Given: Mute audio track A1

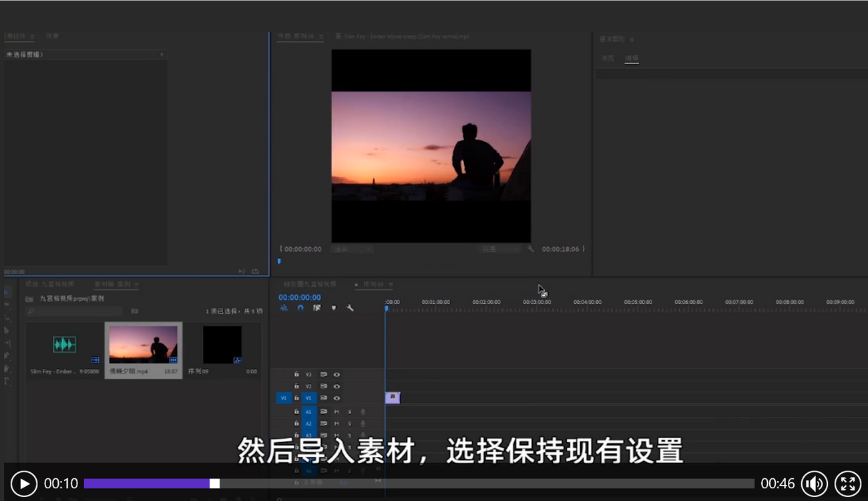Looking at the screenshot, I should pos(337,411).
